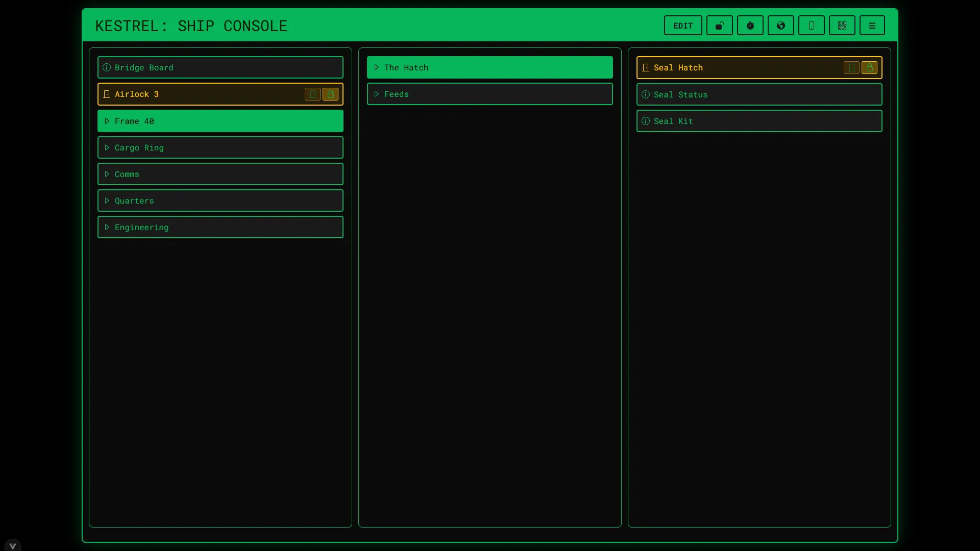Click the door icon left of Airlock 3
Viewport: 980px width, 551px height.
(x=107, y=94)
